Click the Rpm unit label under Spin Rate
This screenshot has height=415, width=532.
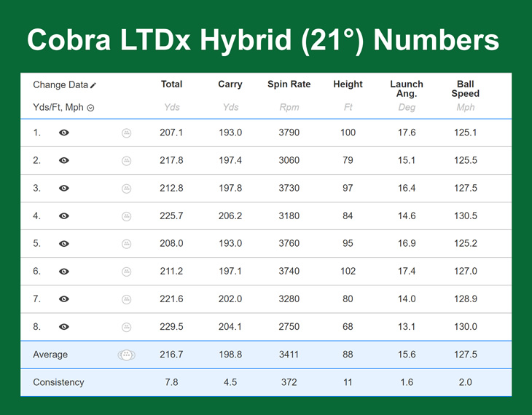point(289,108)
